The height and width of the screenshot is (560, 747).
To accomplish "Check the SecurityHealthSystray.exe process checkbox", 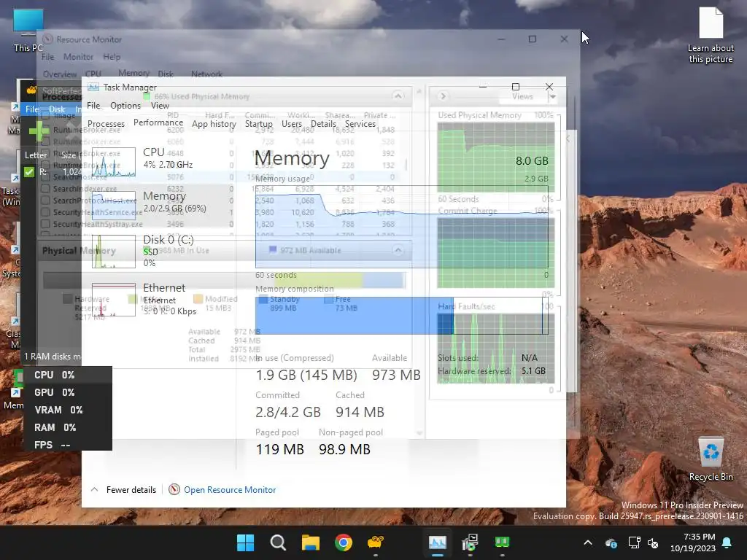I will [45, 224].
